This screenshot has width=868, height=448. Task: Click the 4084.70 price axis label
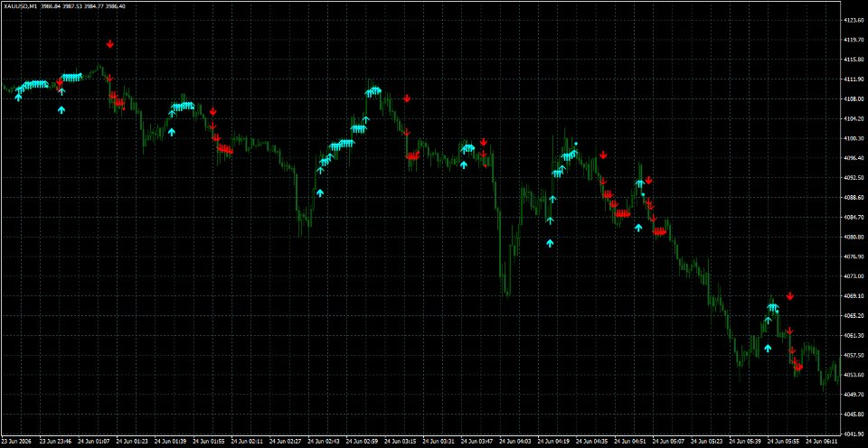point(854,218)
